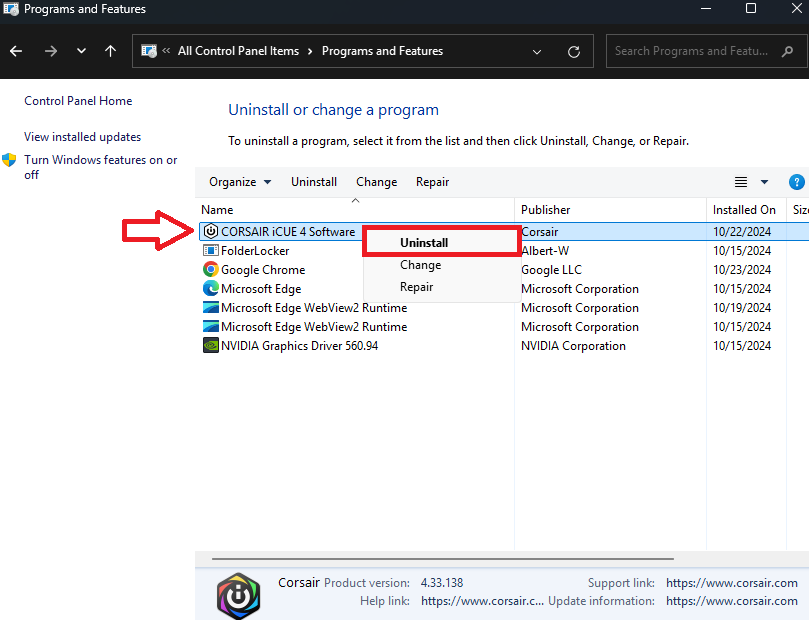This screenshot has width=809, height=620.
Task: Open Control Panel Home link
Action: click(x=78, y=101)
